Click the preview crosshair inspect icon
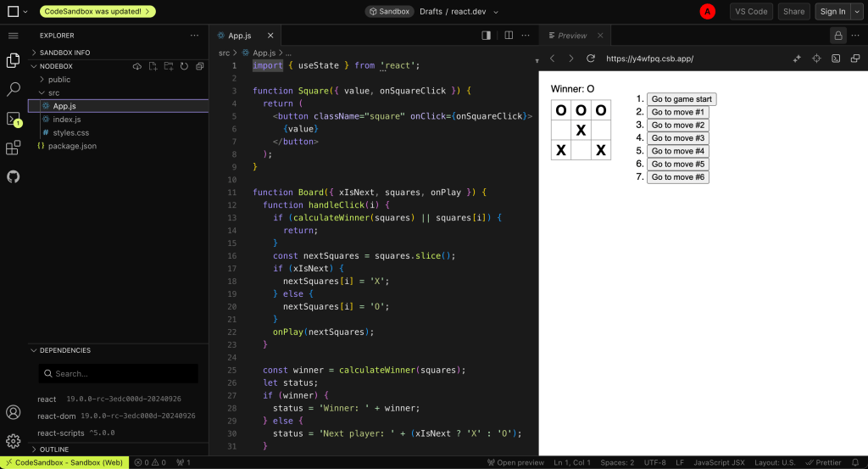The height and width of the screenshot is (469, 868). 816,59
